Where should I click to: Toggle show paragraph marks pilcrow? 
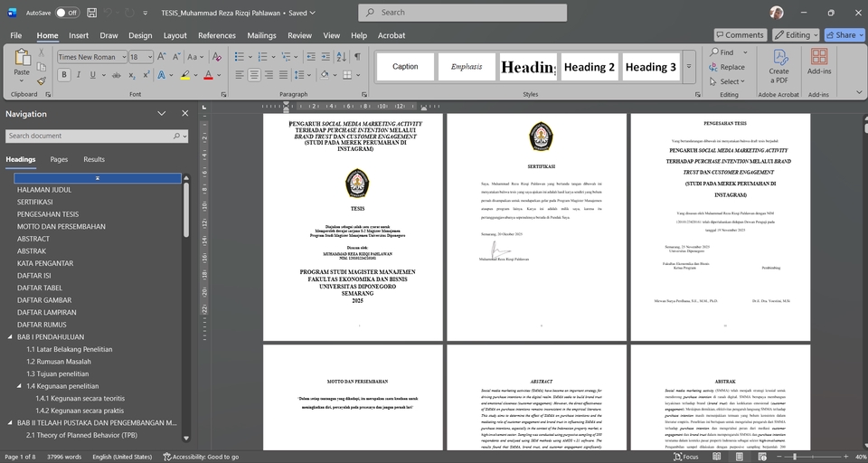coord(357,56)
